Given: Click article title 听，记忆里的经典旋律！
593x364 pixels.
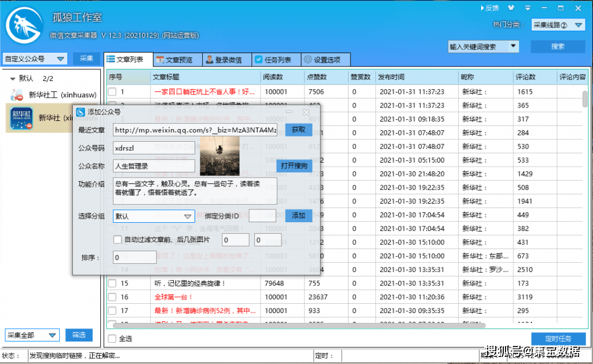Looking at the screenshot, I should (x=190, y=284).
